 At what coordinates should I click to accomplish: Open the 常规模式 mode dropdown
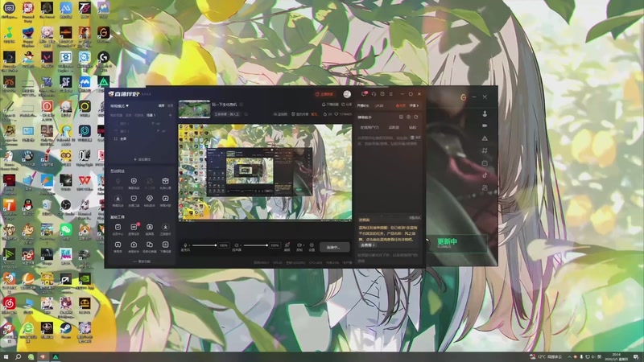119,106
